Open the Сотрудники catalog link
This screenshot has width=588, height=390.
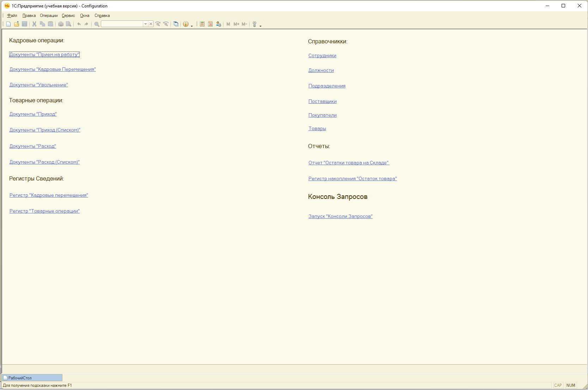(x=322, y=55)
